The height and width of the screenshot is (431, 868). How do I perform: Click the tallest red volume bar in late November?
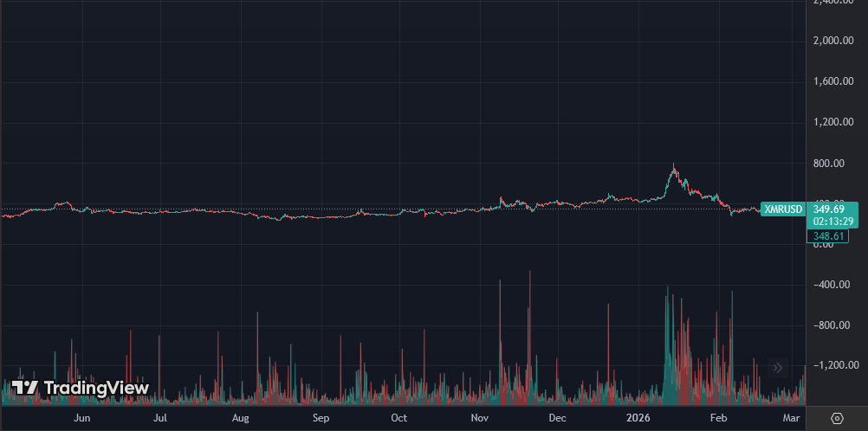tap(530, 338)
